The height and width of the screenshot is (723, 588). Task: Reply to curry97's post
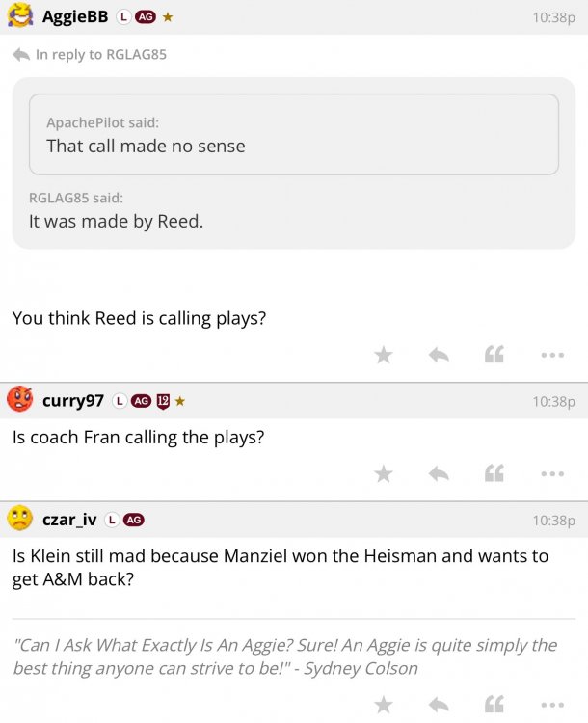[439, 473]
